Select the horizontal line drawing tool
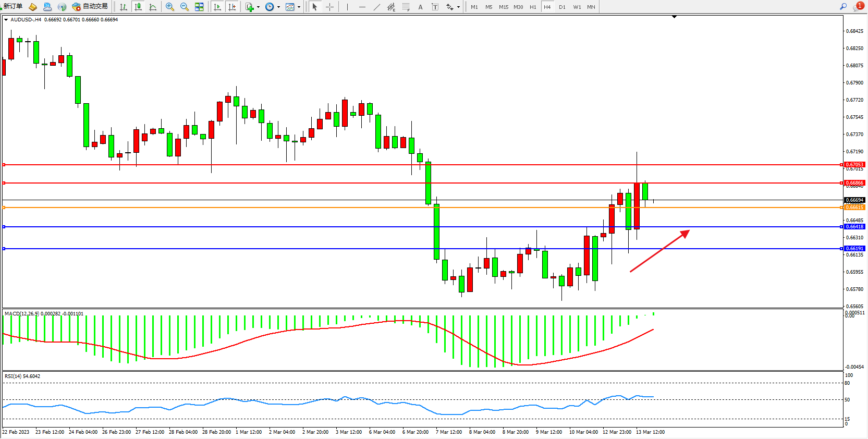Viewport: 868px width, 439px height. pos(362,7)
